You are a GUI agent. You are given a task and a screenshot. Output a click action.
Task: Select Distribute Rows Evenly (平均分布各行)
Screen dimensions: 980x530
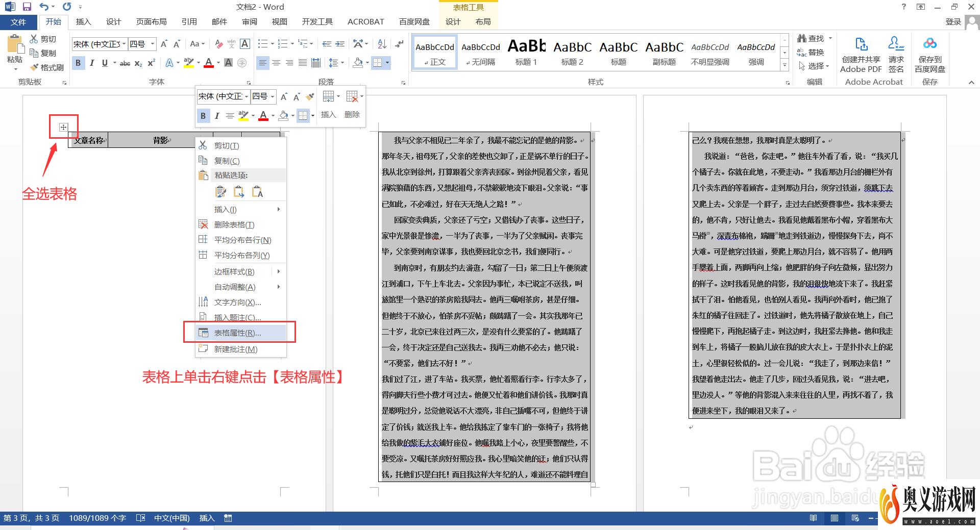click(x=241, y=240)
